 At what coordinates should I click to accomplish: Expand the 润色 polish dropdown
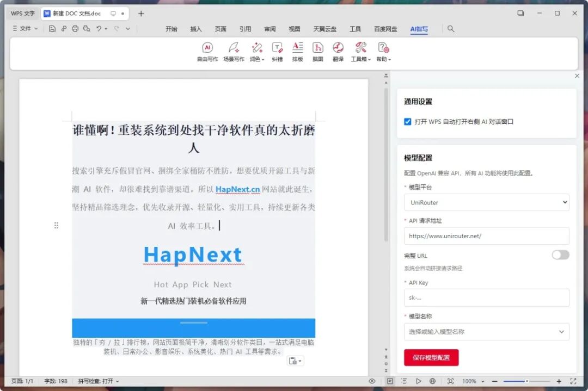[257, 52]
